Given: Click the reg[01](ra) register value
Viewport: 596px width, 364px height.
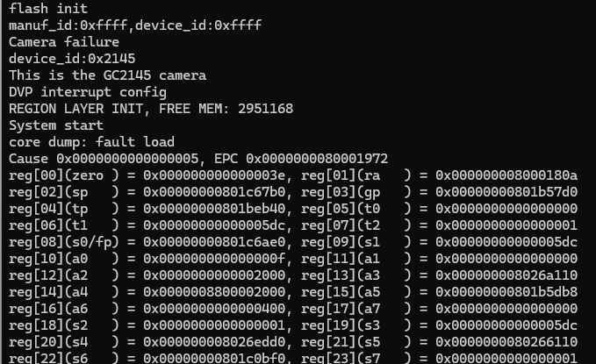Looking at the screenshot, I should pos(506,175).
